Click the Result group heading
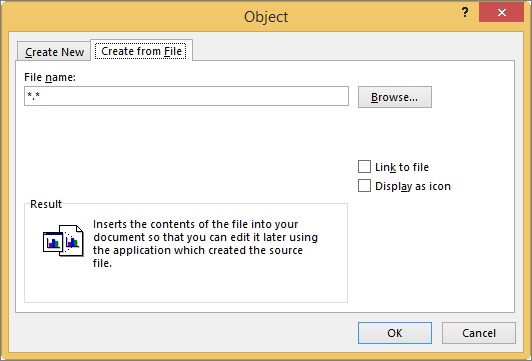 46,204
